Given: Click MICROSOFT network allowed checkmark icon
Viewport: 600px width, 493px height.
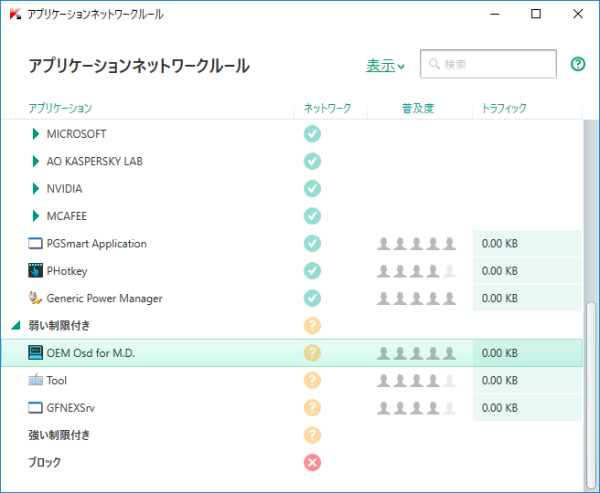Looking at the screenshot, I should pyautogui.click(x=312, y=134).
